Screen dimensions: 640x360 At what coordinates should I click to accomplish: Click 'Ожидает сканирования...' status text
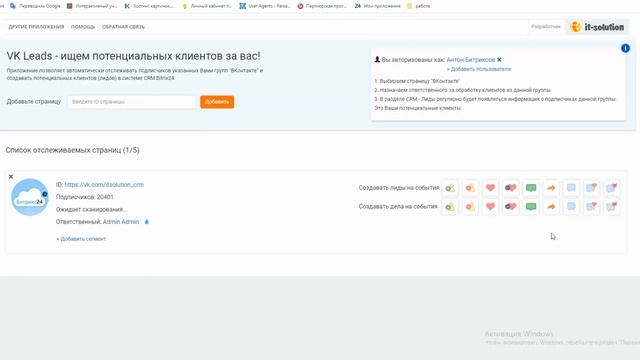91,209
